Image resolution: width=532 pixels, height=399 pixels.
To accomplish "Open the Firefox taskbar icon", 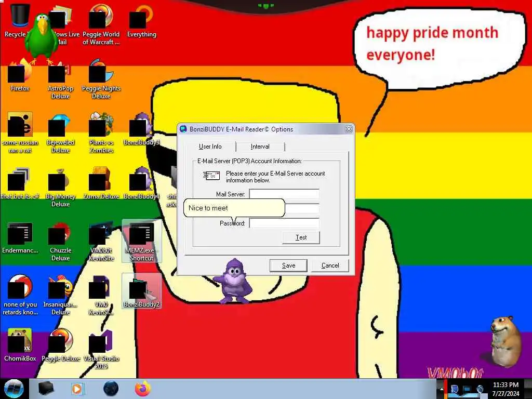I will (x=143, y=389).
